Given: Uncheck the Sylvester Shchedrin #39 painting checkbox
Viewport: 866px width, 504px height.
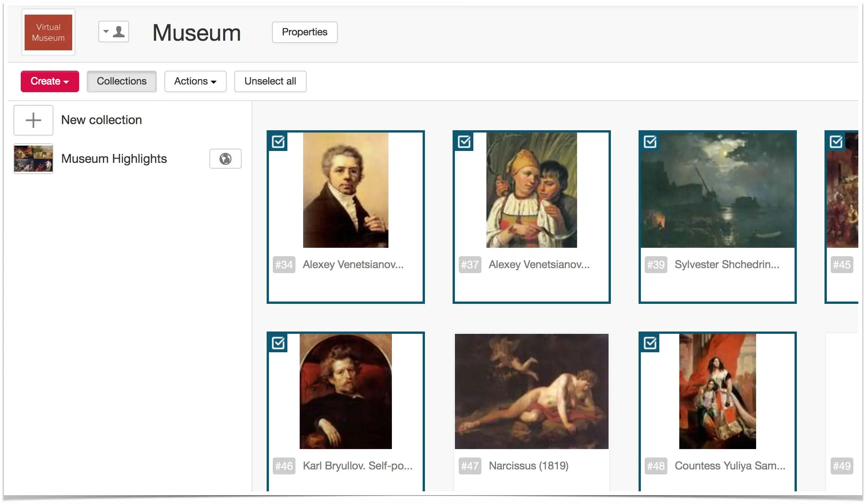Looking at the screenshot, I should pyautogui.click(x=650, y=142).
